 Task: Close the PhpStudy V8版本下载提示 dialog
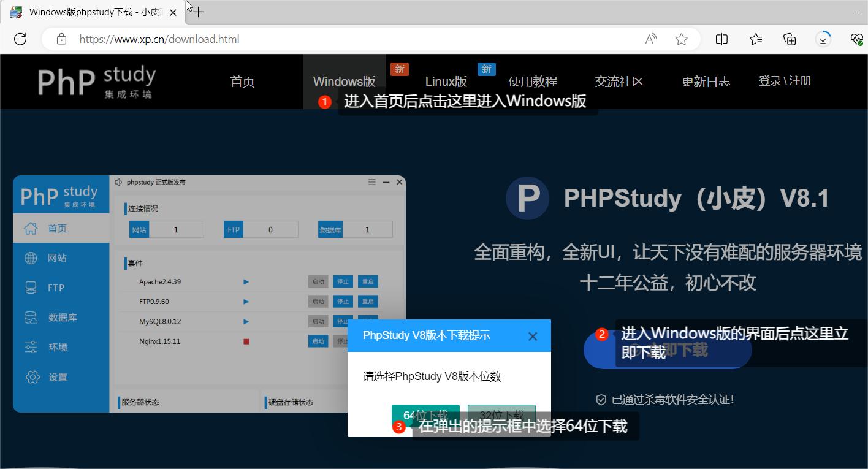click(x=533, y=336)
